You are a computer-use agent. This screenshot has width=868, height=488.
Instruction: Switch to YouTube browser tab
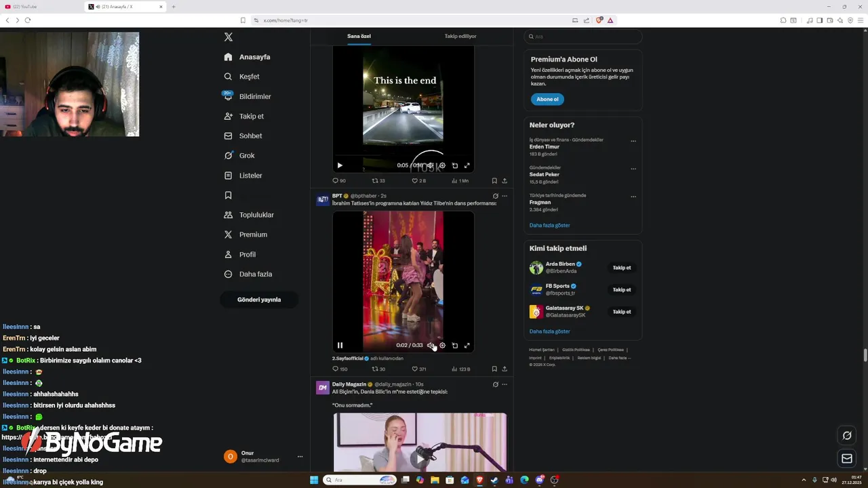[x=41, y=7]
